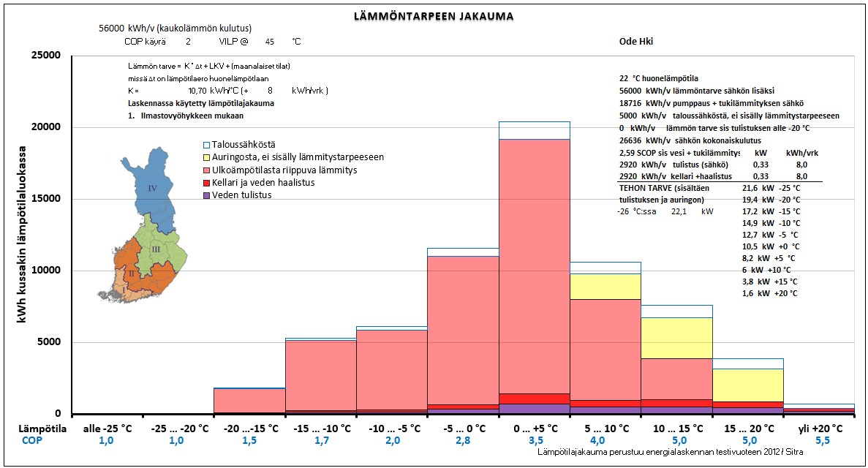Click the Laskennassa käytetty lämpötilajakauma text
This screenshot has height=468, width=868.
(x=201, y=103)
